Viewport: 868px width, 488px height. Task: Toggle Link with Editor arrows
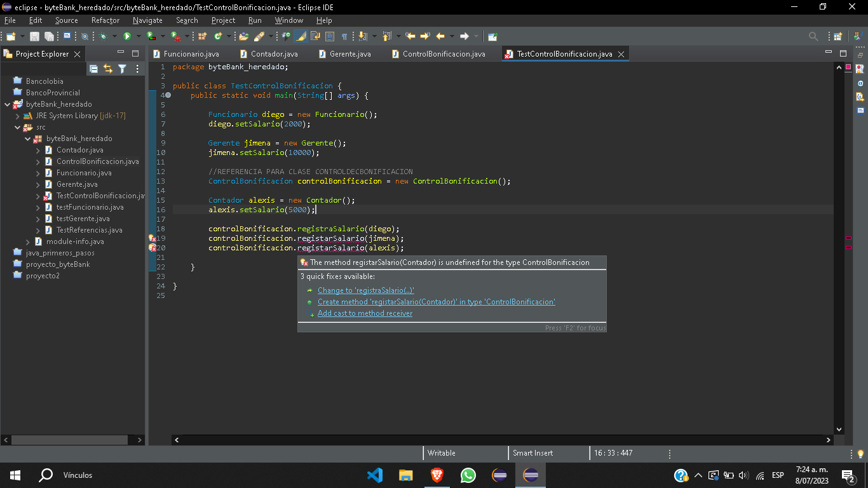pos(108,69)
